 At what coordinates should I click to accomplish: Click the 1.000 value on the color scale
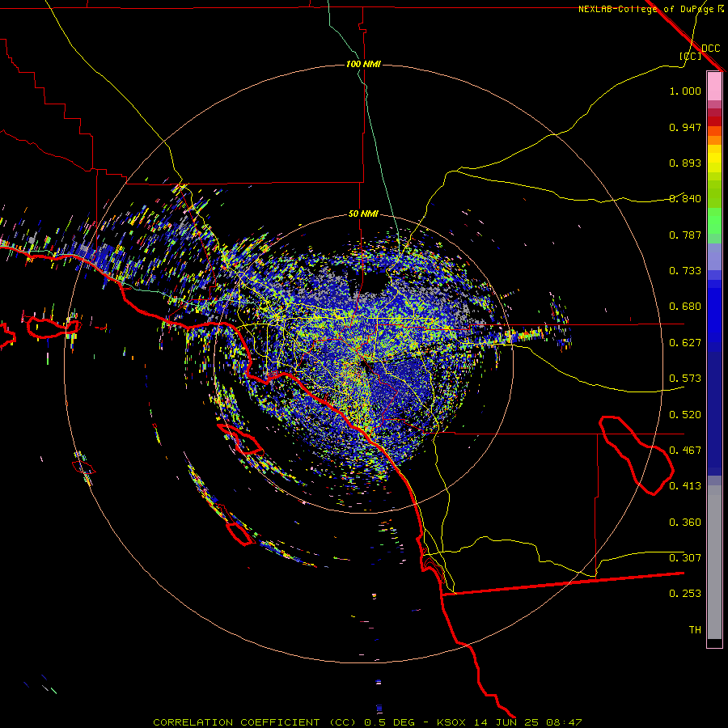685,91
